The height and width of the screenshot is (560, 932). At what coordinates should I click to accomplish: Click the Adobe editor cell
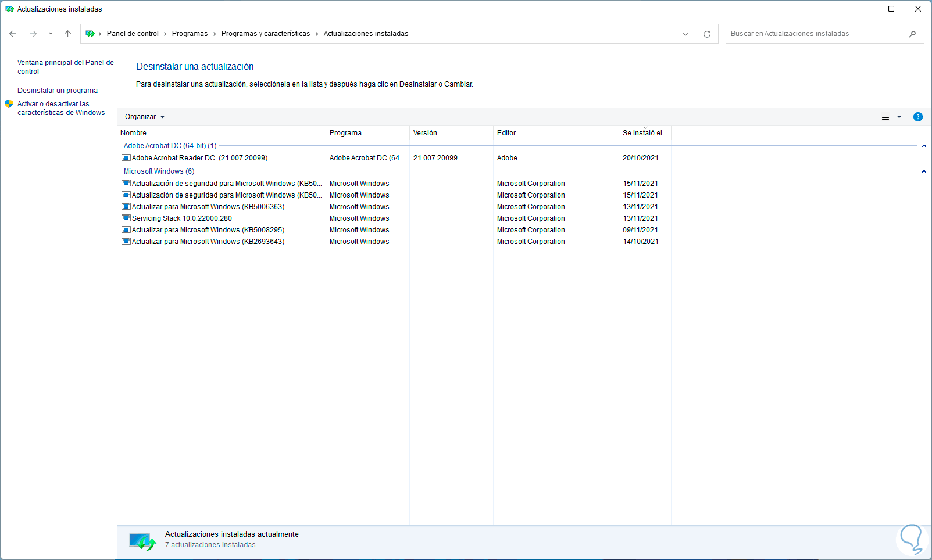[507, 158]
